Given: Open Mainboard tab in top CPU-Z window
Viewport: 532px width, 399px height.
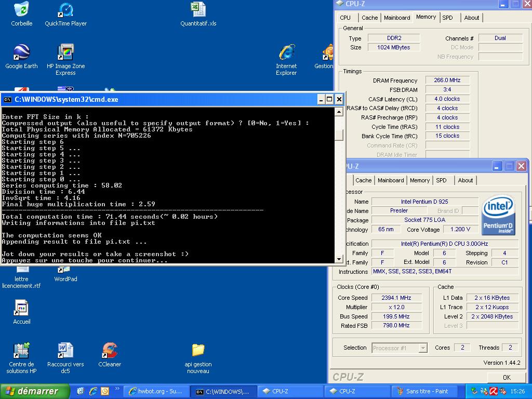Looking at the screenshot, I should pyautogui.click(x=397, y=18).
